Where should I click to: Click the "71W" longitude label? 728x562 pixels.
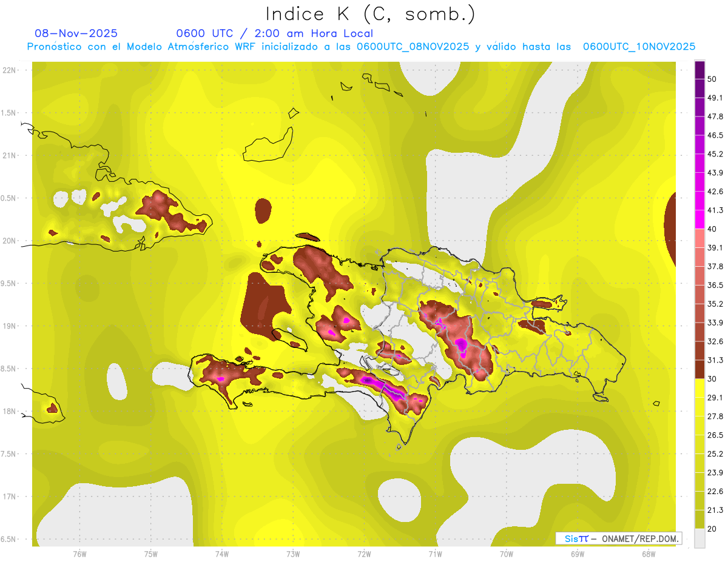[x=435, y=554]
